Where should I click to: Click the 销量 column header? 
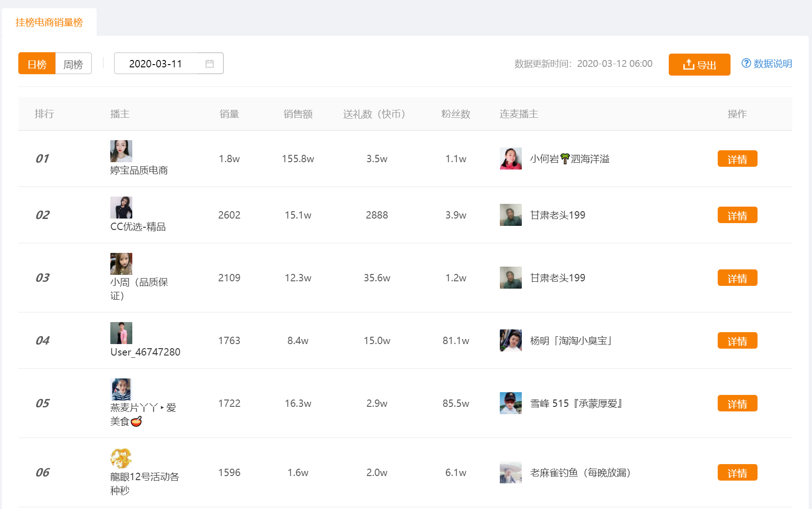click(229, 114)
